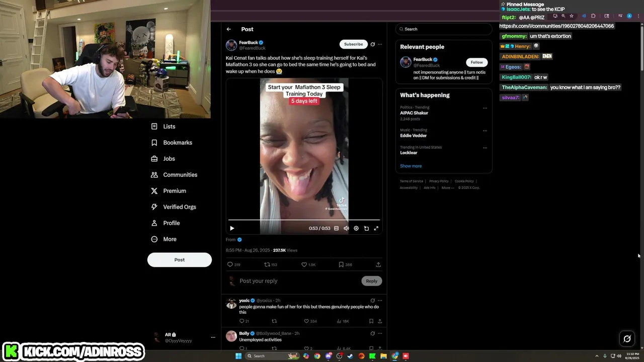Open AR account switcher menu
The image size is (644, 362).
(183, 337)
